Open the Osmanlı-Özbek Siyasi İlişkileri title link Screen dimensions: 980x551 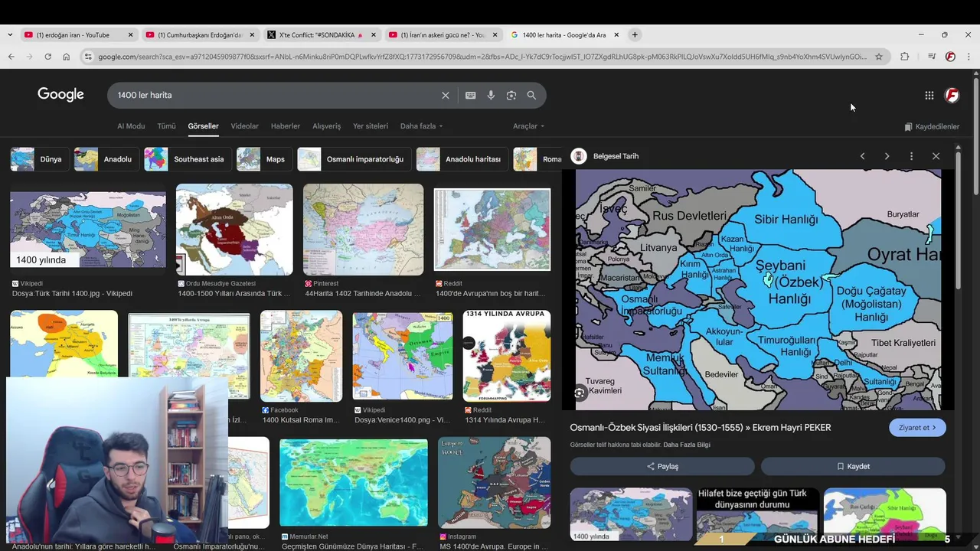tap(701, 428)
